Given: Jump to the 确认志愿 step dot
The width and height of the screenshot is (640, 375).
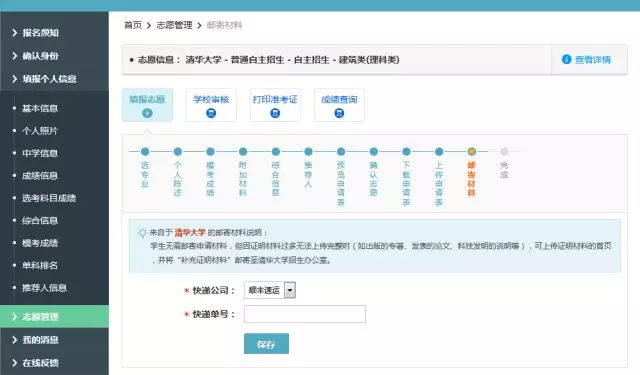Looking at the screenshot, I should [373, 152].
